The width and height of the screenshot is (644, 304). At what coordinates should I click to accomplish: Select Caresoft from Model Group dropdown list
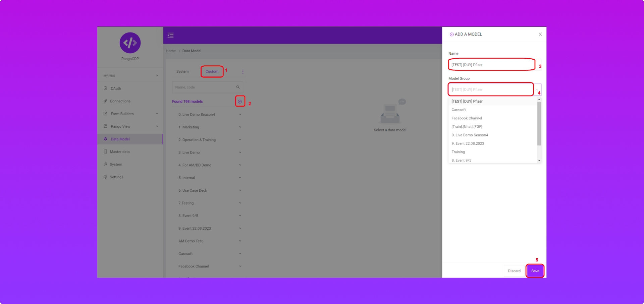(x=459, y=110)
